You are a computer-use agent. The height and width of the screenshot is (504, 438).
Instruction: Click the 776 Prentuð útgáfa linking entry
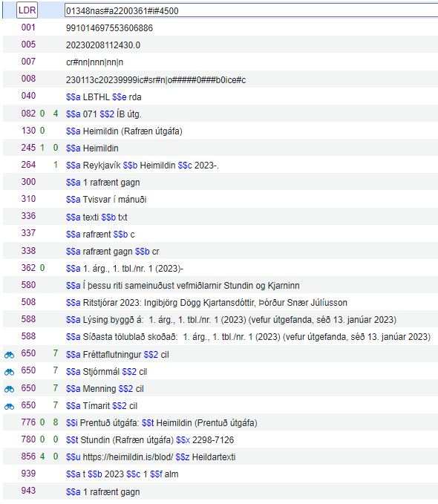tap(161, 422)
